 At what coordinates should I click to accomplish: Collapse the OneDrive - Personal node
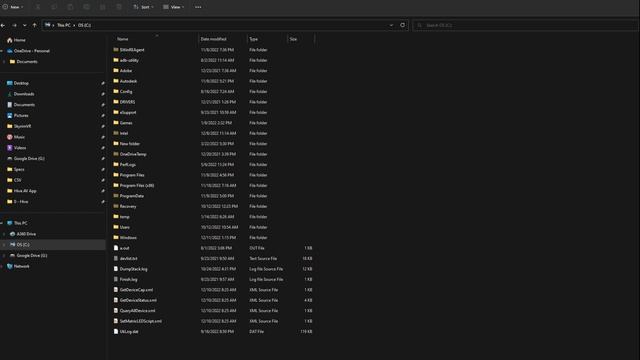coord(2,51)
